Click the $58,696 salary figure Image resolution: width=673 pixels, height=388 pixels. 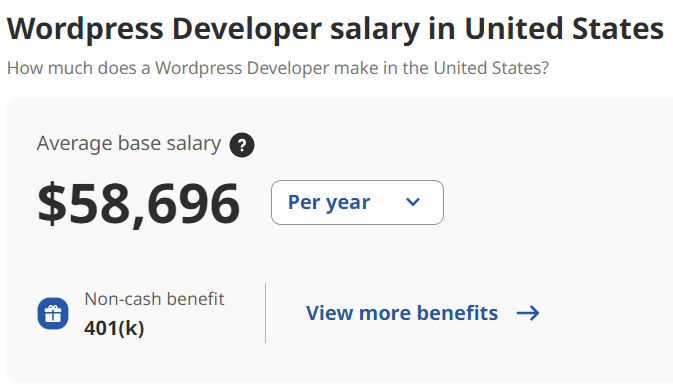click(x=139, y=204)
